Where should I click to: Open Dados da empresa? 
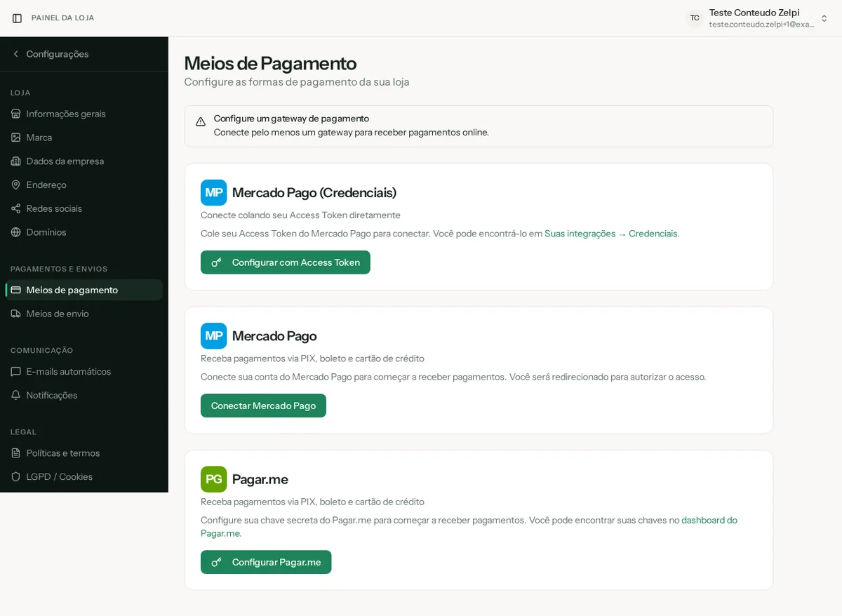click(84, 161)
